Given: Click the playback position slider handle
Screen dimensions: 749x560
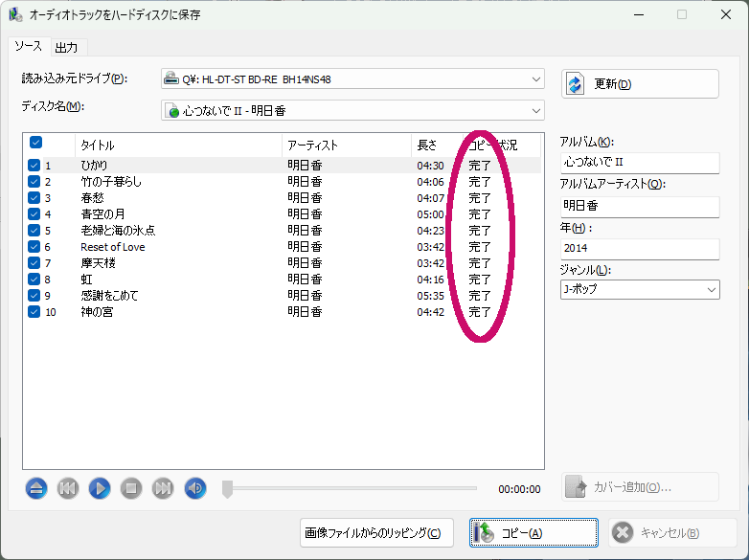Looking at the screenshot, I should point(227,489).
